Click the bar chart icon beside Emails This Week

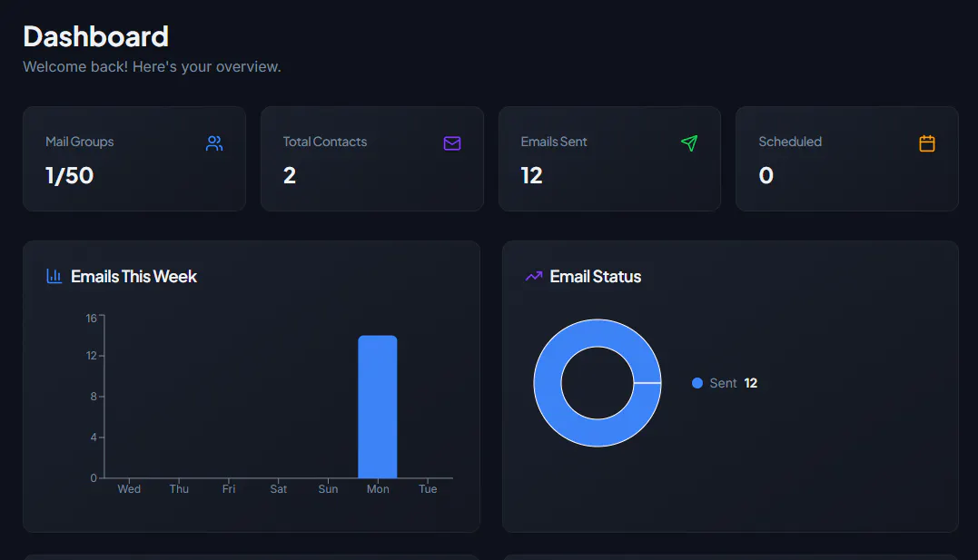(x=54, y=276)
